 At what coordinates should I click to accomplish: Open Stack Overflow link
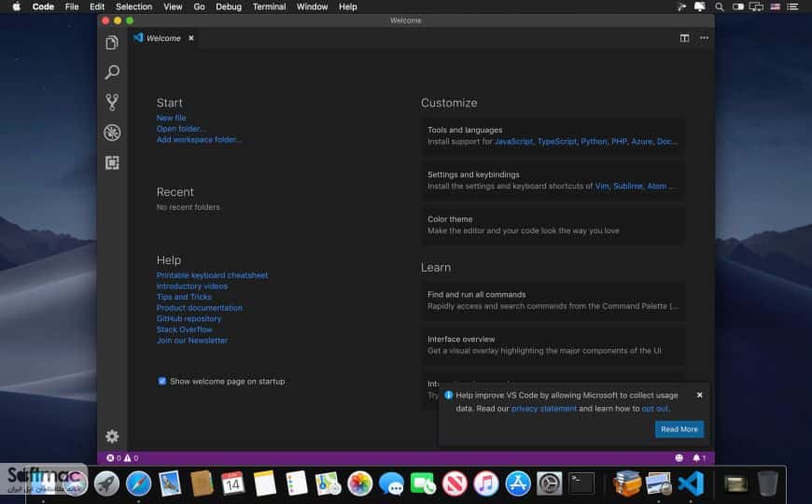pyautogui.click(x=185, y=329)
